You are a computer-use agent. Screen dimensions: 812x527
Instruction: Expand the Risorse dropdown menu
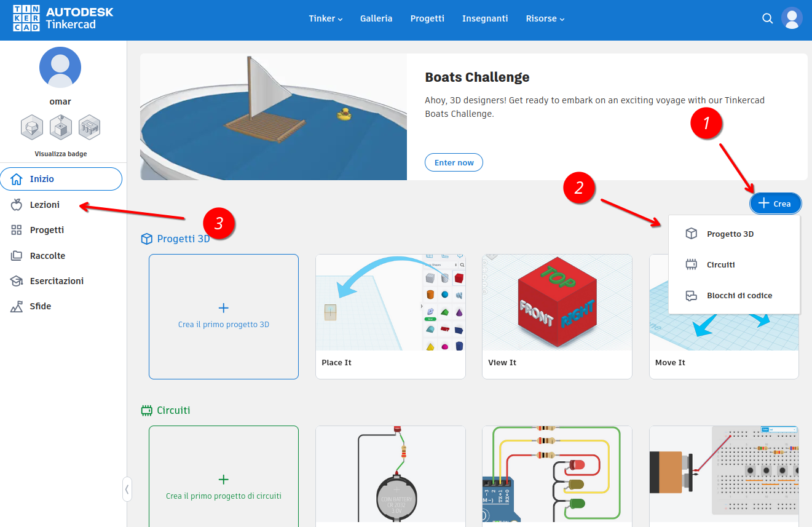[x=545, y=18]
